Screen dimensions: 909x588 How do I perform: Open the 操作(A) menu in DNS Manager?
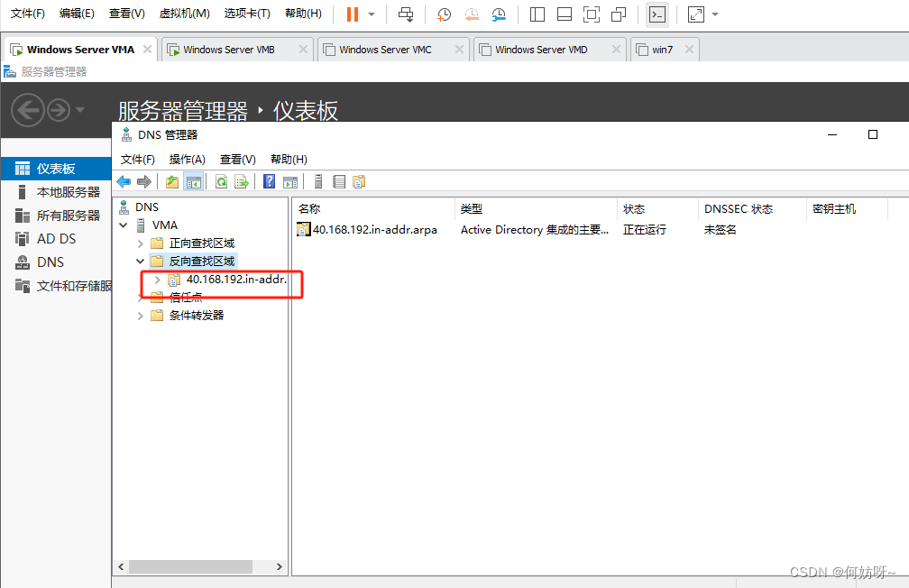click(x=187, y=160)
